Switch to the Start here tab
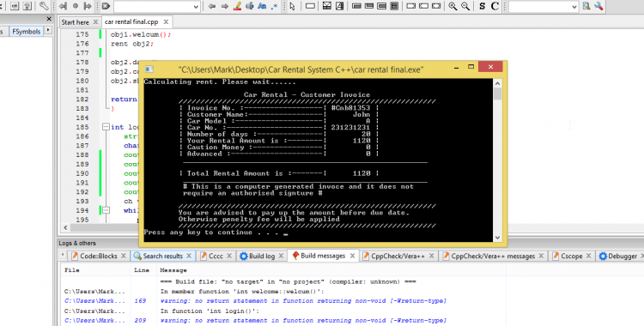The height and width of the screenshot is (326, 644). [76, 22]
